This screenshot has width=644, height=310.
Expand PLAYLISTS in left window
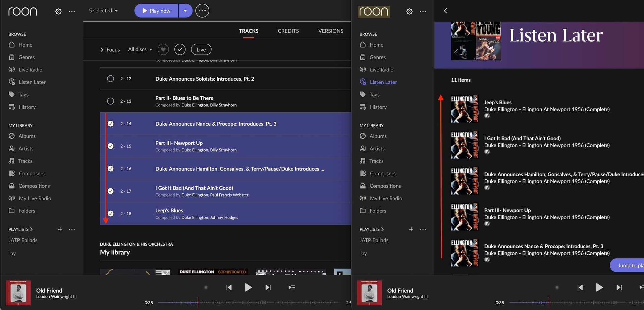tap(20, 229)
